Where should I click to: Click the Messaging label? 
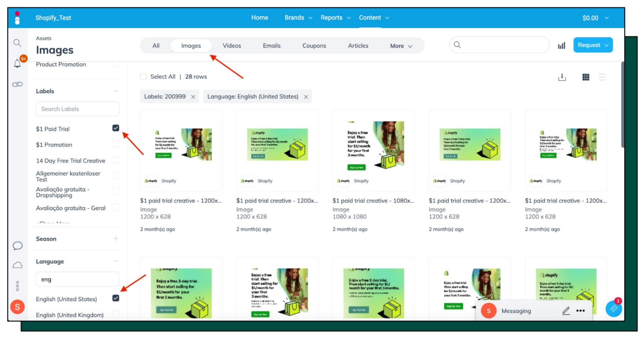(x=516, y=311)
